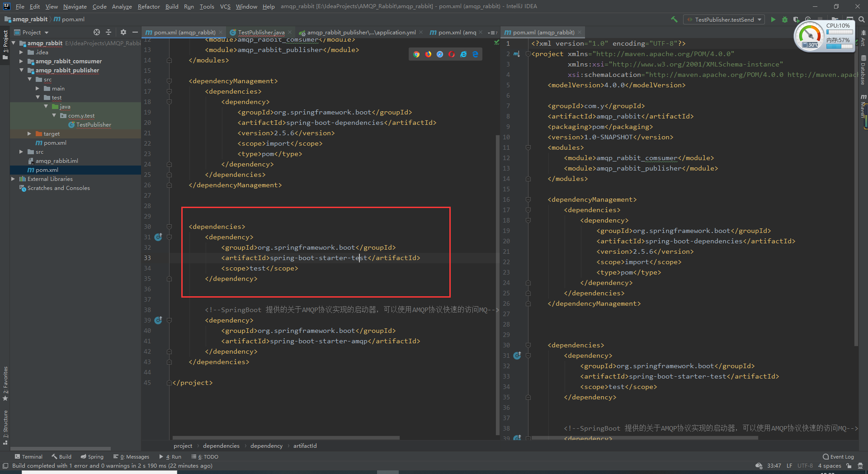The height and width of the screenshot is (474, 868).
Task: Expand the amqp_rabbit_comsumer module
Action: (21, 61)
